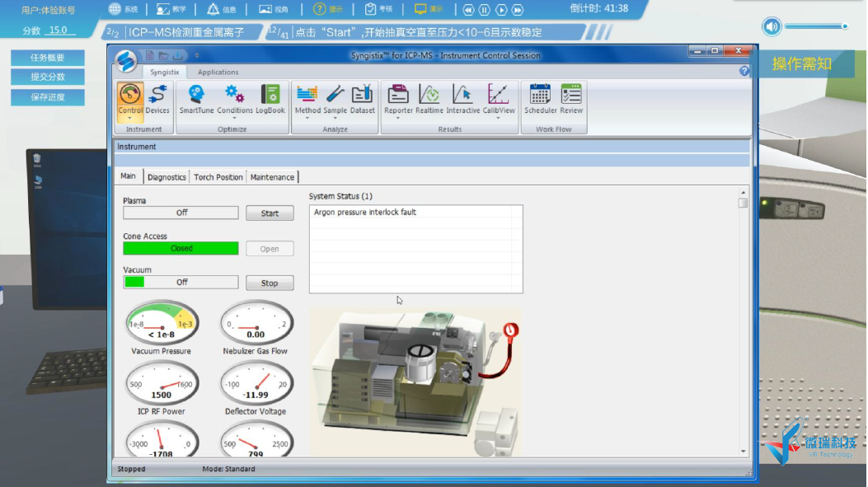Pause the simulation playback
Viewport: 868px width, 487px height.
point(485,9)
